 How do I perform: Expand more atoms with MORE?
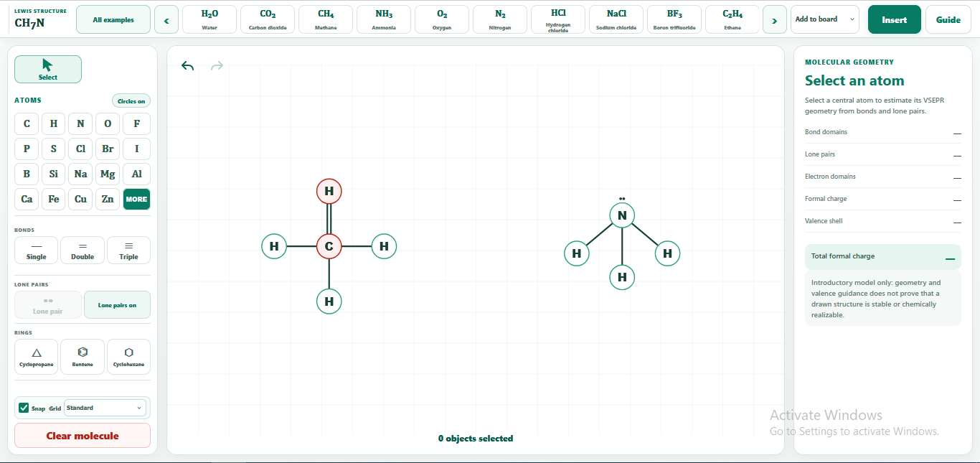pyautogui.click(x=136, y=199)
